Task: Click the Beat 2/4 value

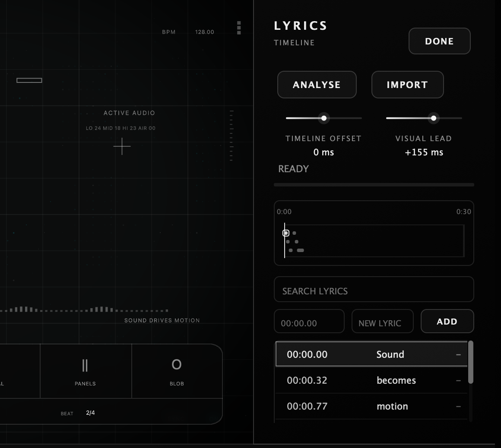Action: click(x=90, y=413)
